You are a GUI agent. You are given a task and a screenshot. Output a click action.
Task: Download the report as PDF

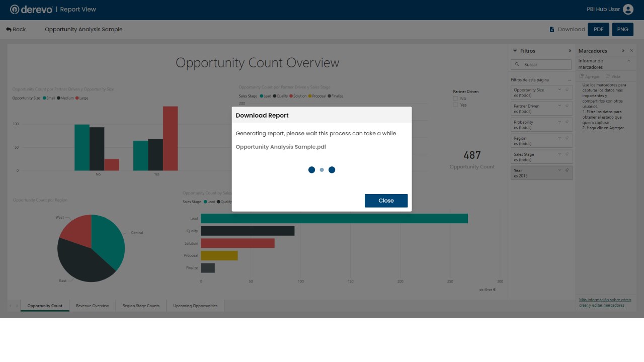(x=598, y=29)
